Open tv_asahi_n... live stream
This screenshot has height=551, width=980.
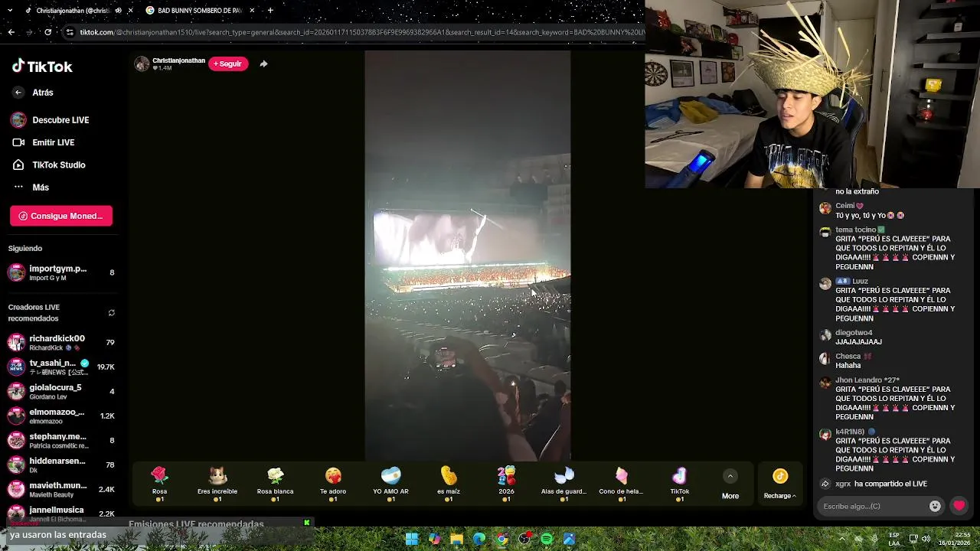point(61,367)
